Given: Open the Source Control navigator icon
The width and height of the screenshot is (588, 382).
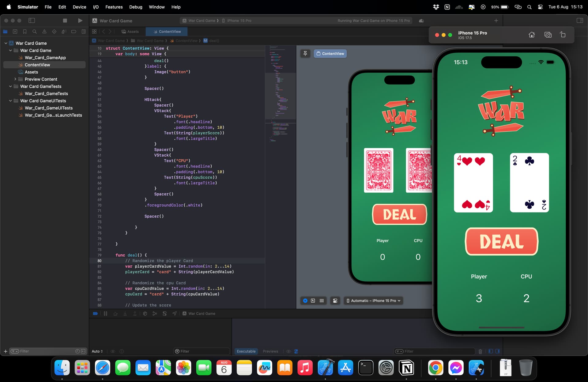Looking at the screenshot, I should pos(15,32).
